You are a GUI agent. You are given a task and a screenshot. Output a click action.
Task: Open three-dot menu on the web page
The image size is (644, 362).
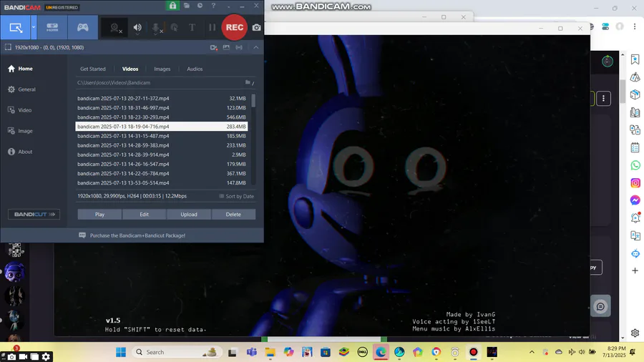pyautogui.click(x=603, y=99)
